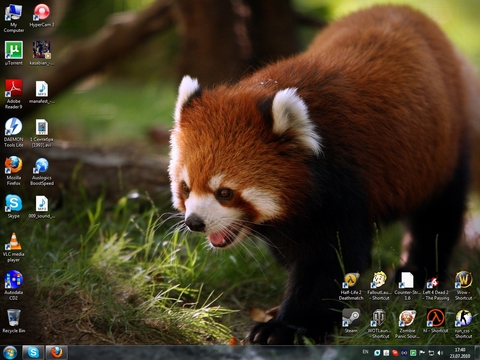
Task: Open the Autodata CD2 shortcut
Action: coord(14,285)
